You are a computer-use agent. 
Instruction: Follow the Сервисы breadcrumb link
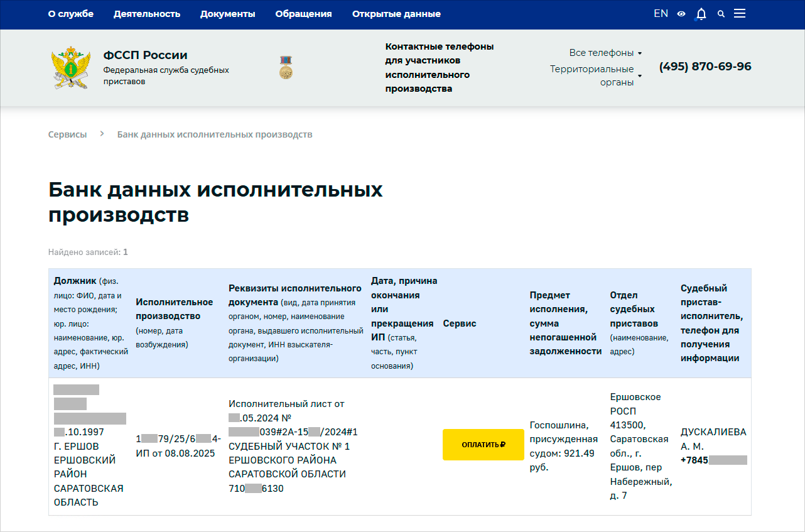67,134
